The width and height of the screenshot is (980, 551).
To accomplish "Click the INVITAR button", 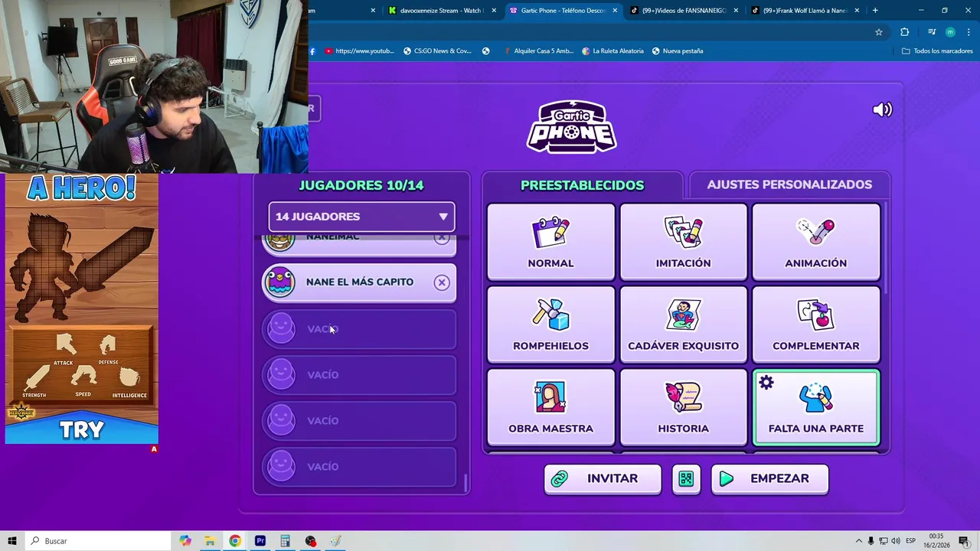I will click(603, 478).
